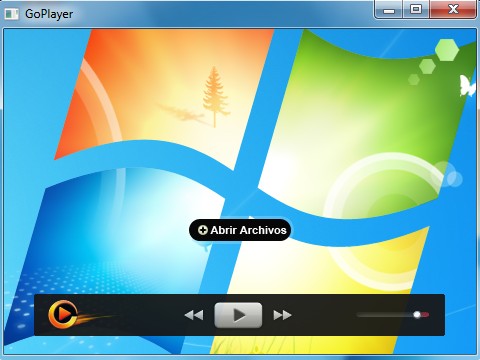
Task: Open files via Abrir Archivos button
Action: point(240,230)
